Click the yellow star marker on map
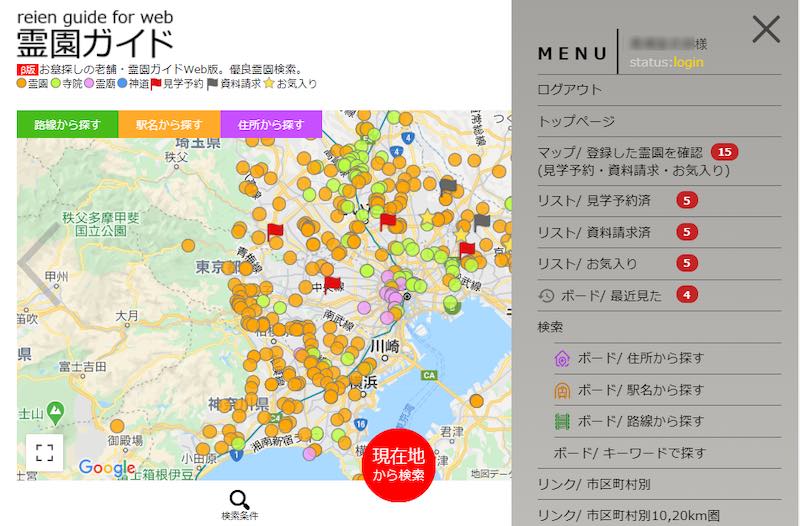Screen dimensions: 800x526 (x=428, y=218)
